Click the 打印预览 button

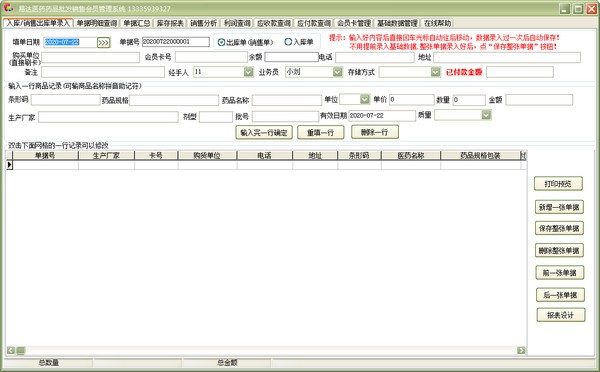point(558,184)
